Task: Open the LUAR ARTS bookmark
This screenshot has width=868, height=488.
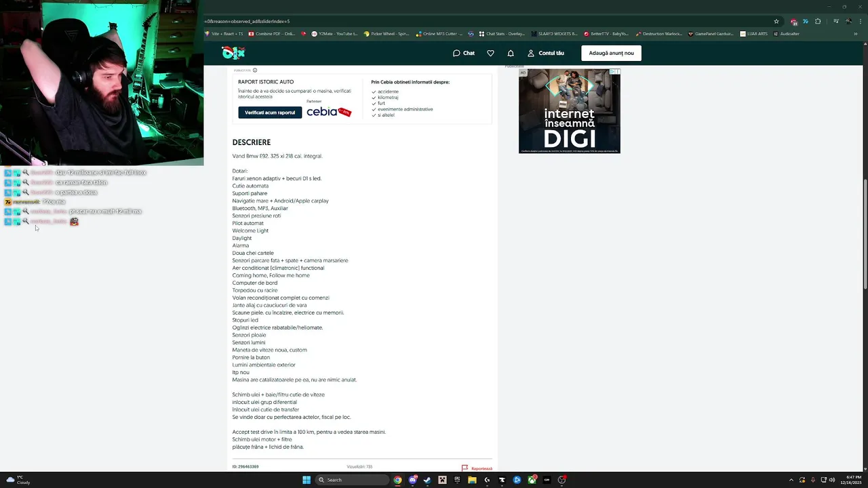Action: 754,33
